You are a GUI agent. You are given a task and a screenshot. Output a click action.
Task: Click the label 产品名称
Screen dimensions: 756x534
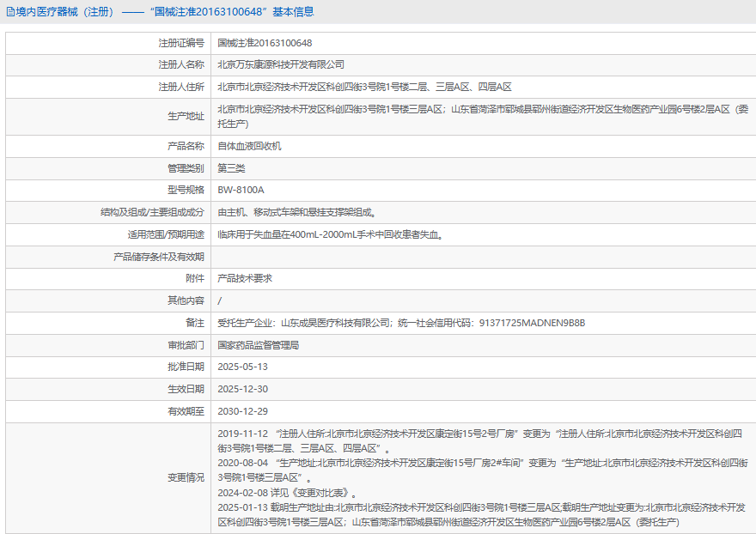coord(186,146)
